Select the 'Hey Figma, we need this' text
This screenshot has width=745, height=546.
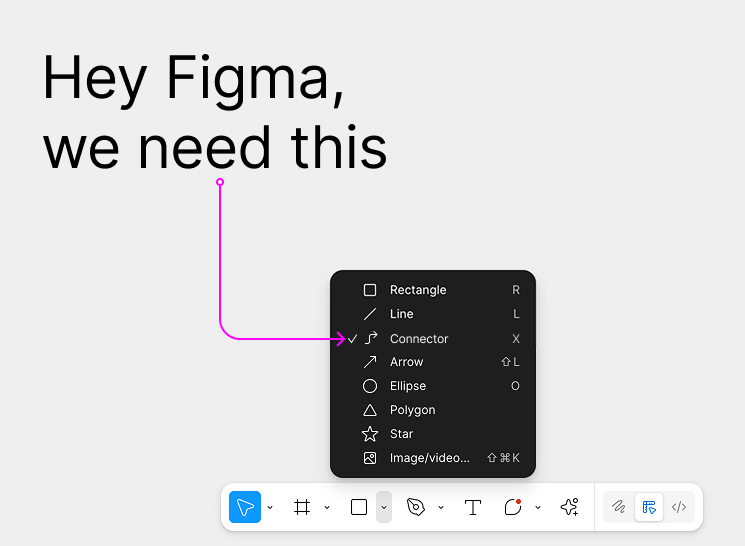(215, 112)
